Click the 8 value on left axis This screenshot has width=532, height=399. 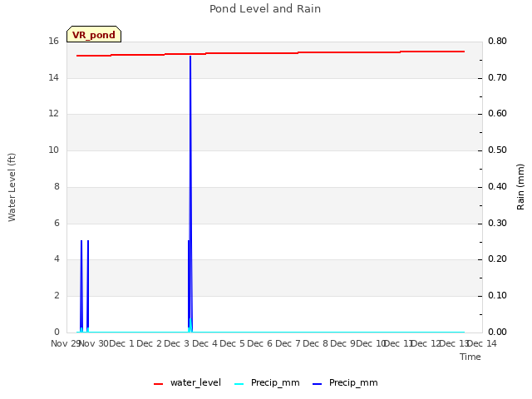coord(57,186)
